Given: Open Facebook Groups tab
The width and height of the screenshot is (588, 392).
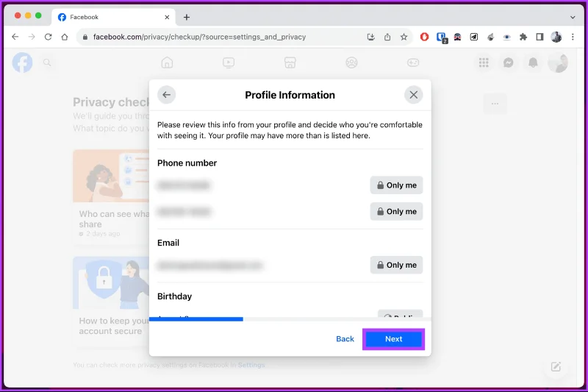Looking at the screenshot, I should pos(351,63).
